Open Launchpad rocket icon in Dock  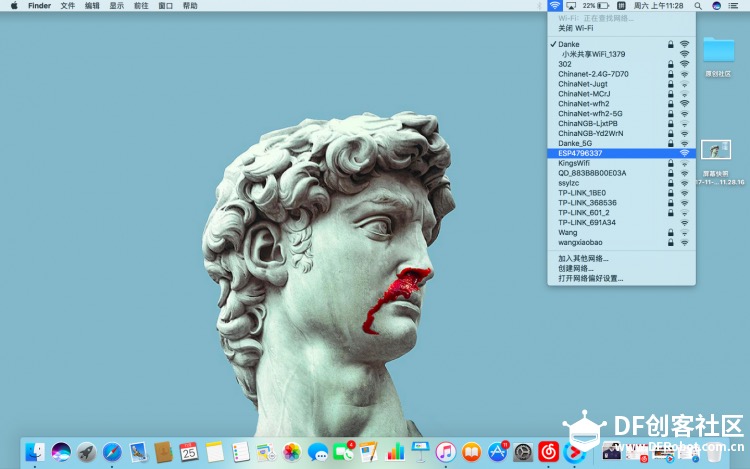pyautogui.click(x=87, y=452)
